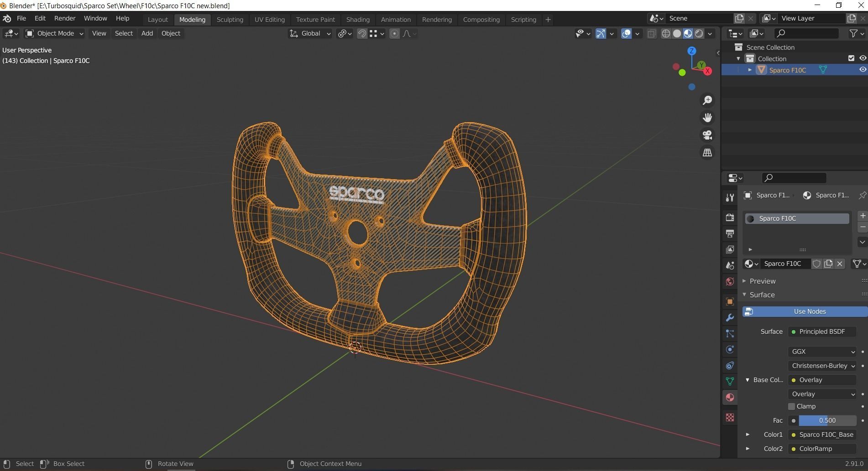Open the Object properties tab

(x=730, y=301)
